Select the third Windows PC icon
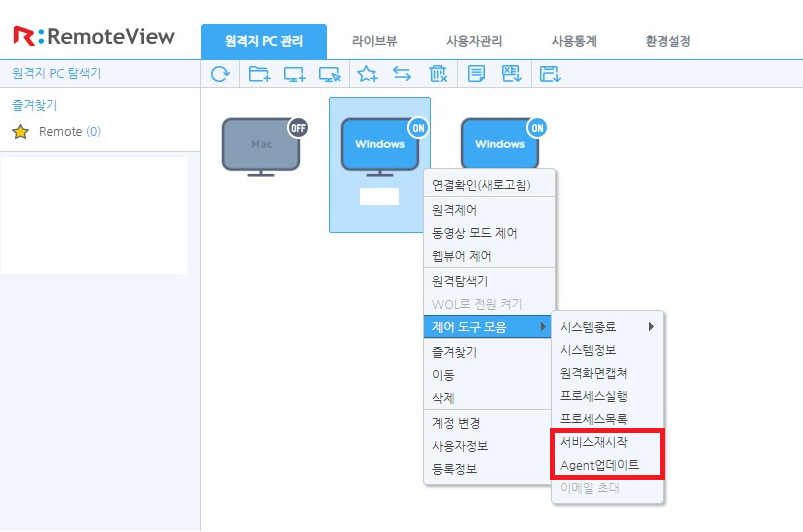This screenshot has width=803, height=532. pyautogui.click(x=500, y=146)
